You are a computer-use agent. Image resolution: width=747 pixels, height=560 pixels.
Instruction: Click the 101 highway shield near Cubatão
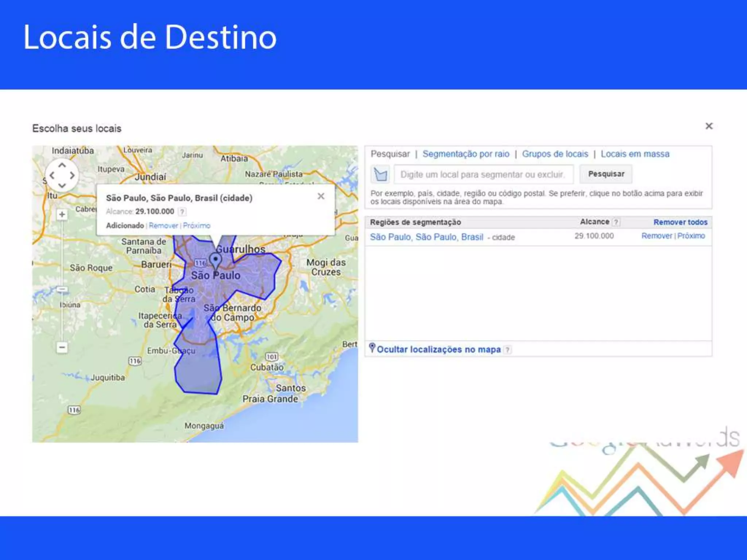(271, 357)
